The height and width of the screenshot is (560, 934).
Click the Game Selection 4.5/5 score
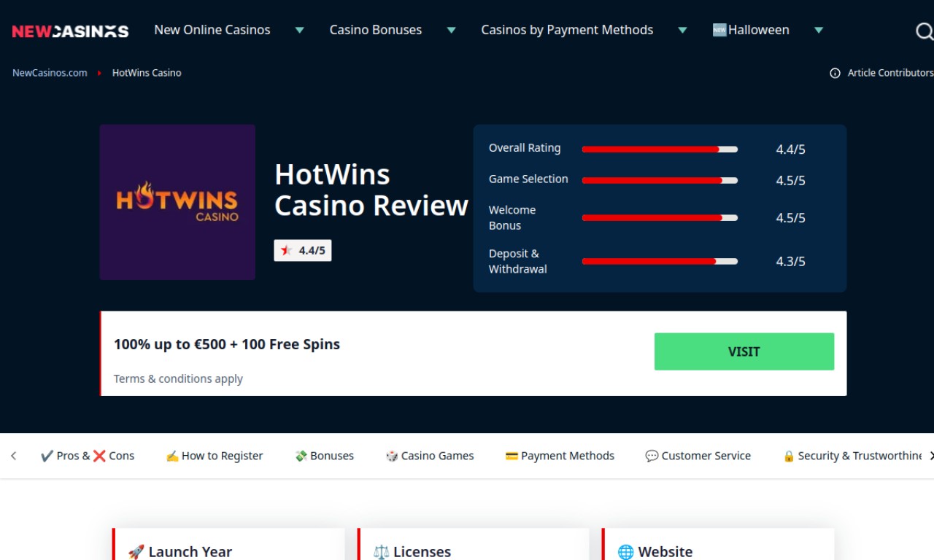coord(791,180)
